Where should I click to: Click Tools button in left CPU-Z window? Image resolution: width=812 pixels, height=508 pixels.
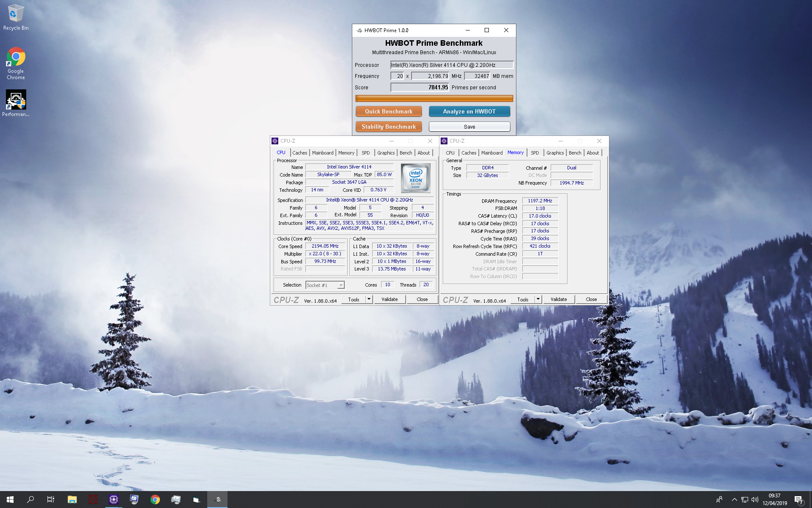tap(354, 299)
